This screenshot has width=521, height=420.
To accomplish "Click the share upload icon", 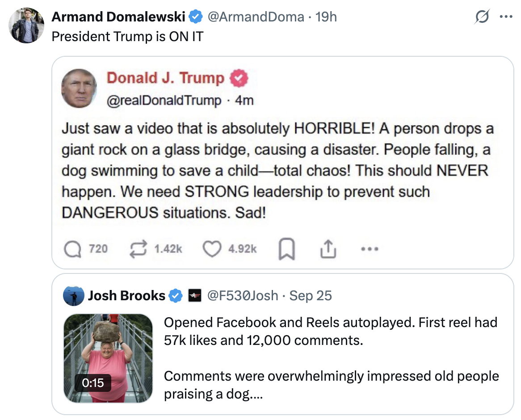I will 328,249.
